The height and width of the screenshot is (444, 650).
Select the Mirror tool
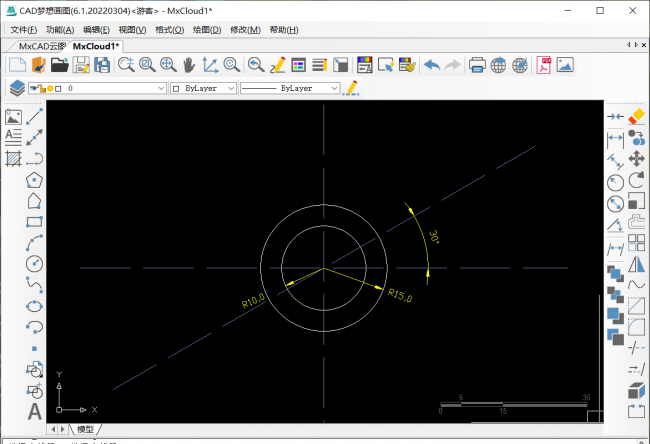[636, 264]
